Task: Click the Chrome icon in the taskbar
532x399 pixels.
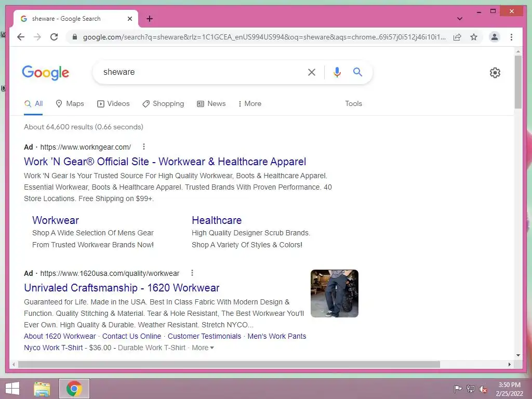Action: click(x=74, y=389)
